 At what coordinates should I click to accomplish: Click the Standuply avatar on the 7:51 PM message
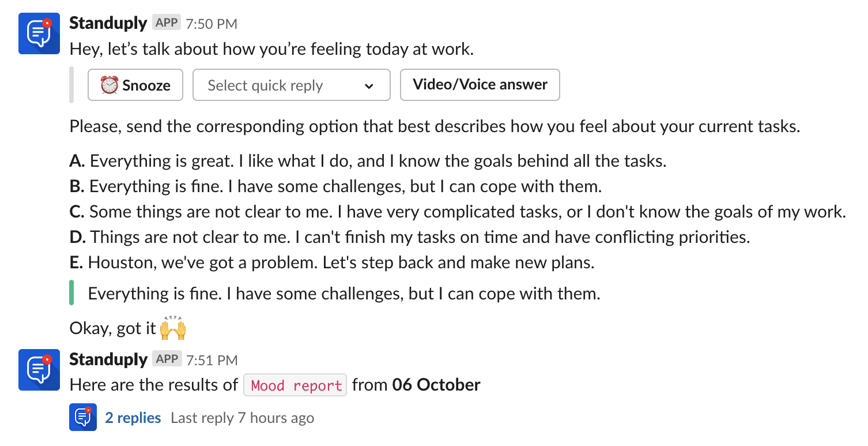pyautogui.click(x=39, y=369)
